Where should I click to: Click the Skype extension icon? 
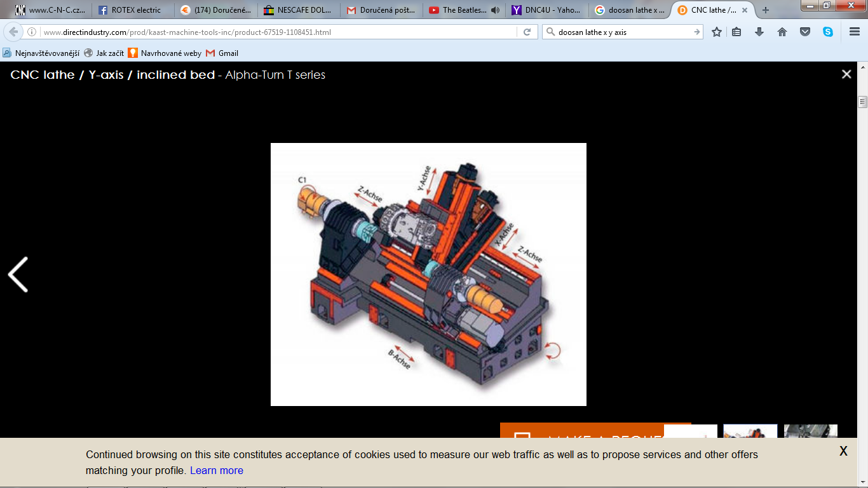point(828,32)
